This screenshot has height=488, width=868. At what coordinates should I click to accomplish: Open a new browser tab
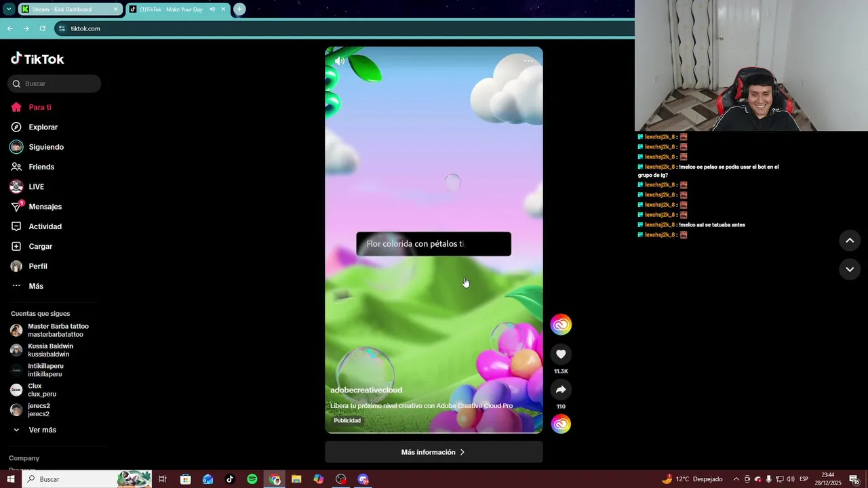pos(239,9)
